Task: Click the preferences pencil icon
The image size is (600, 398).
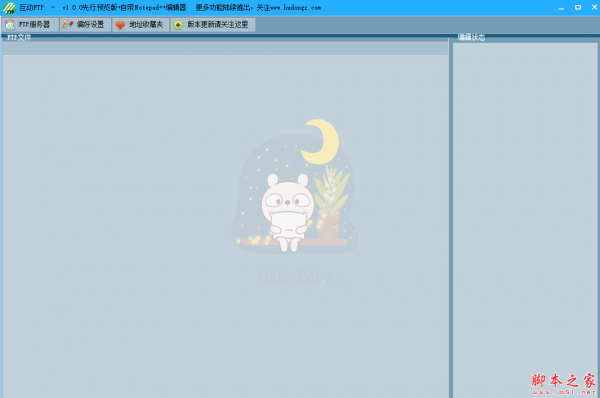Action: (67, 25)
